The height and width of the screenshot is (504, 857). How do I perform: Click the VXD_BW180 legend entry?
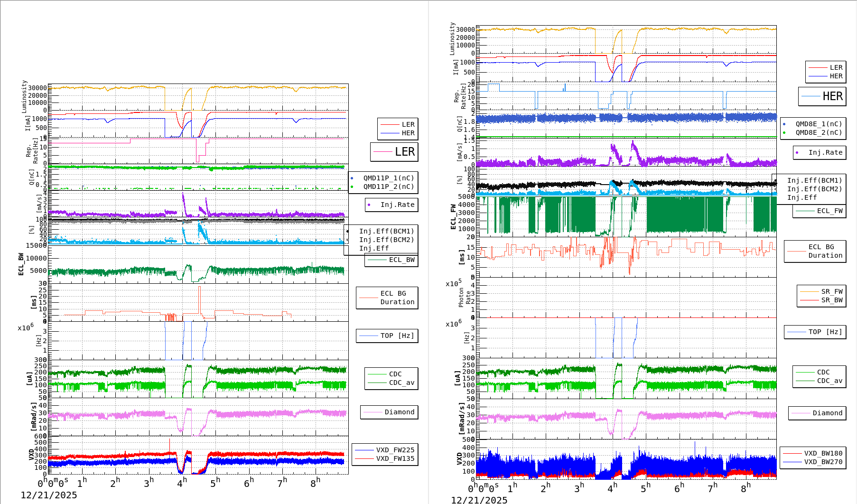(813, 453)
